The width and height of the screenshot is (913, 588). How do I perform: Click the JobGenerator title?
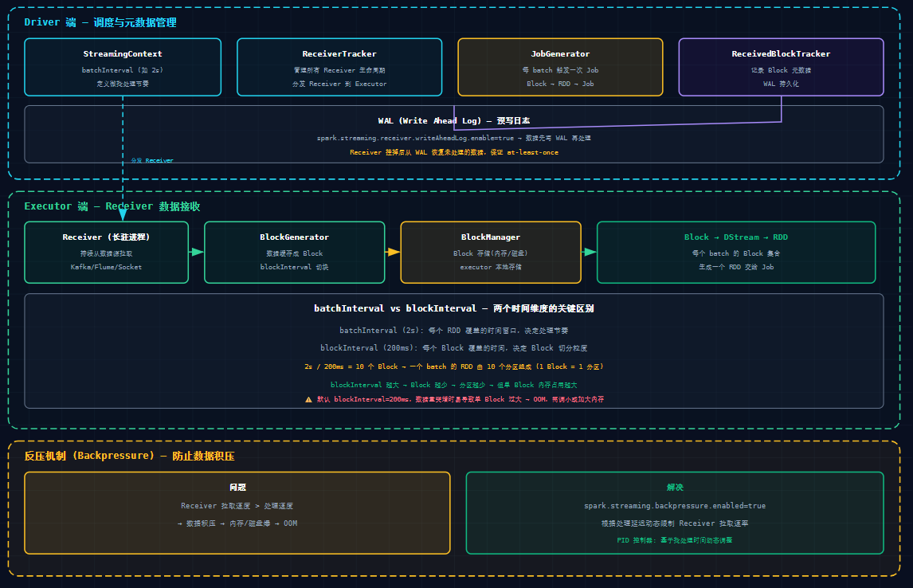tap(560, 53)
